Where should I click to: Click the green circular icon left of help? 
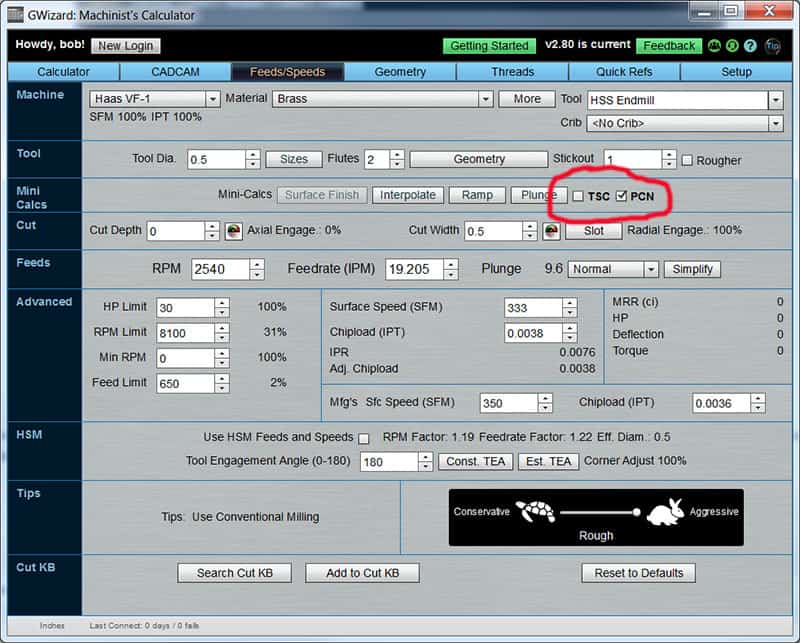click(732, 46)
